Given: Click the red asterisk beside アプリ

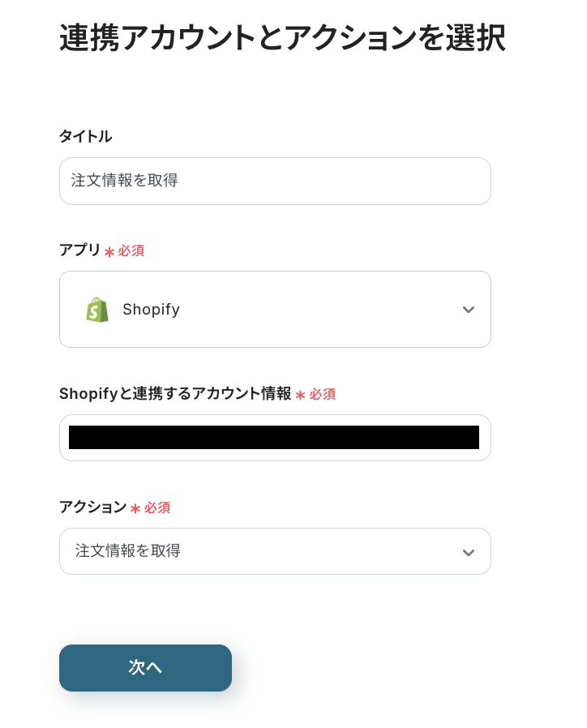Looking at the screenshot, I should 109,252.
